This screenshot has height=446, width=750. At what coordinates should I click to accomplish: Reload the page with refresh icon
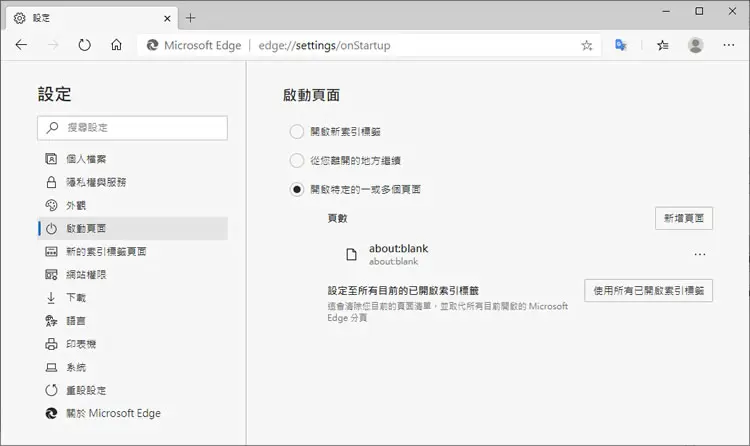point(85,45)
